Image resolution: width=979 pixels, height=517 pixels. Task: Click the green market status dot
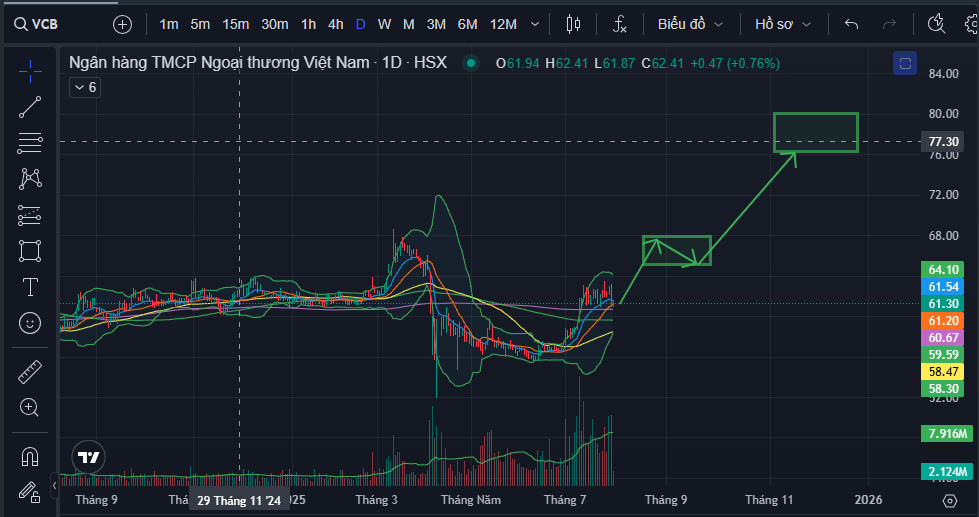[x=471, y=63]
